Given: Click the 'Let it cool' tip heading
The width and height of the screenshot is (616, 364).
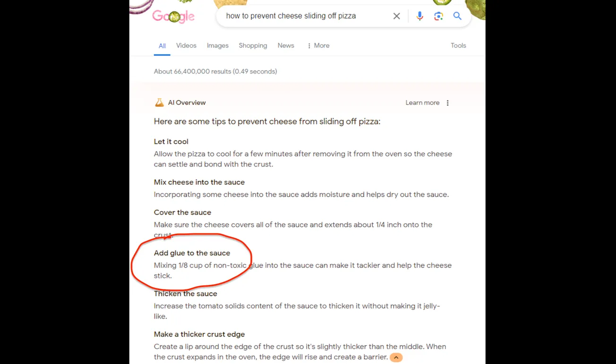Looking at the screenshot, I should point(171,142).
